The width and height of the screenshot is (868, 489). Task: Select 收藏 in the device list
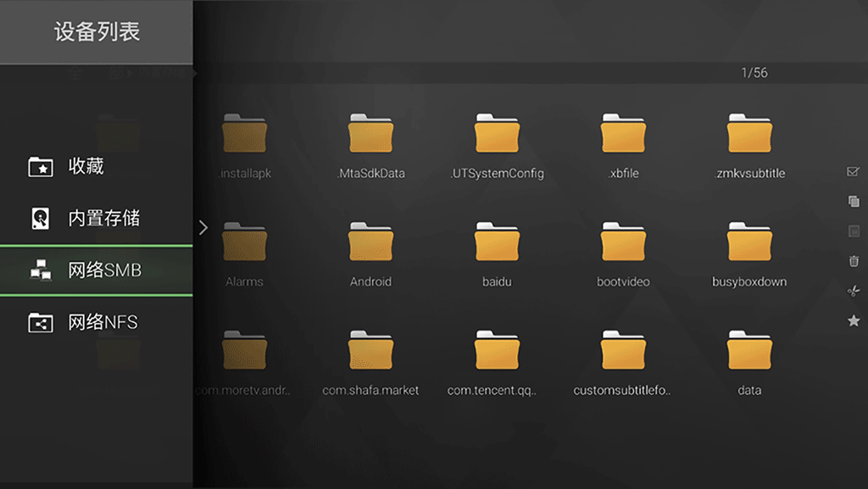[97, 166]
